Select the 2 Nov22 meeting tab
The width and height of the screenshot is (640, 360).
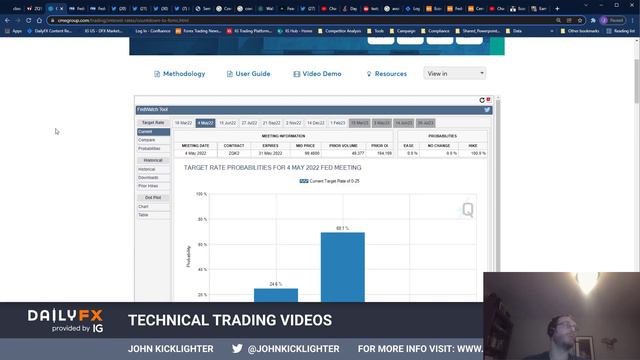click(293, 123)
